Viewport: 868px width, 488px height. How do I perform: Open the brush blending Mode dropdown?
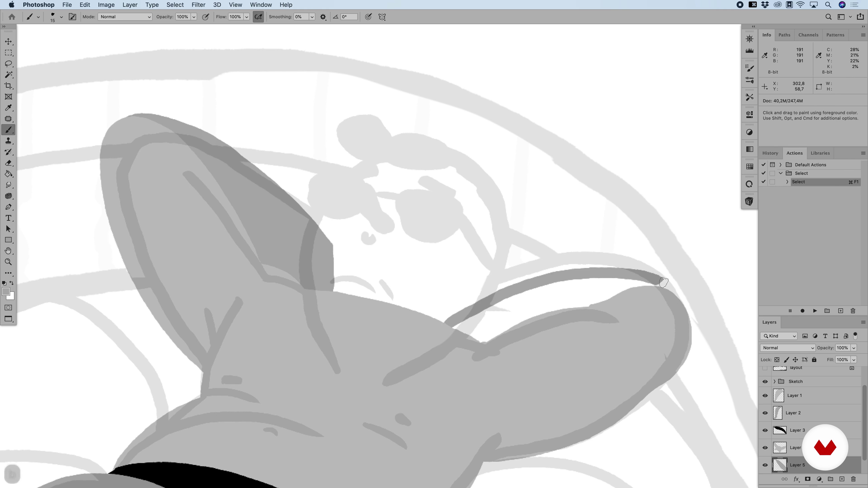(x=125, y=17)
